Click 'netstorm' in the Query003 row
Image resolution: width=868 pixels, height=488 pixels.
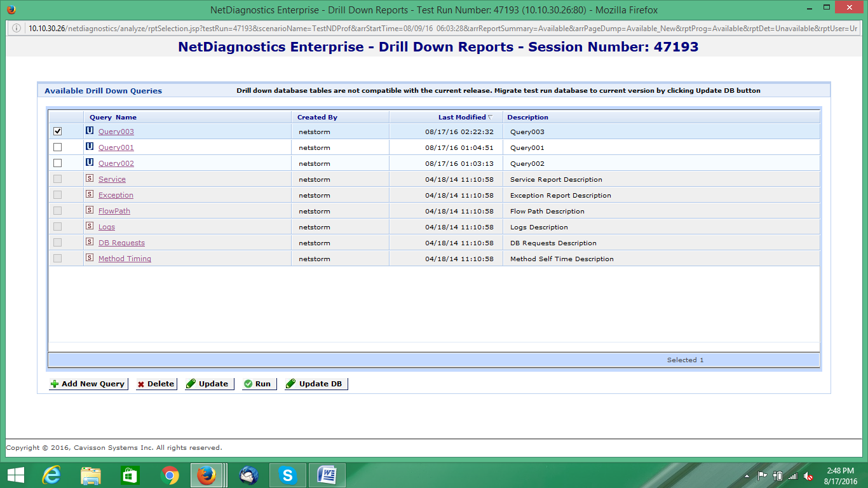[315, 132]
